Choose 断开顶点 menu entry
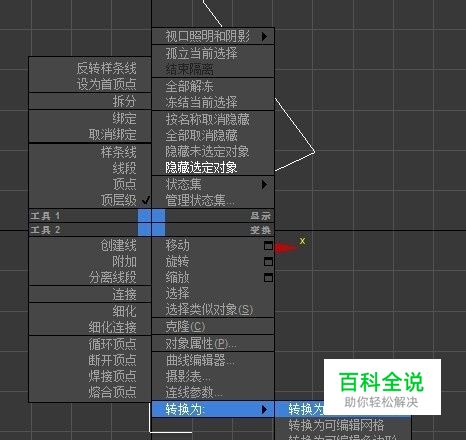Screen dimensions: 466x440 (x=112, y=360)
